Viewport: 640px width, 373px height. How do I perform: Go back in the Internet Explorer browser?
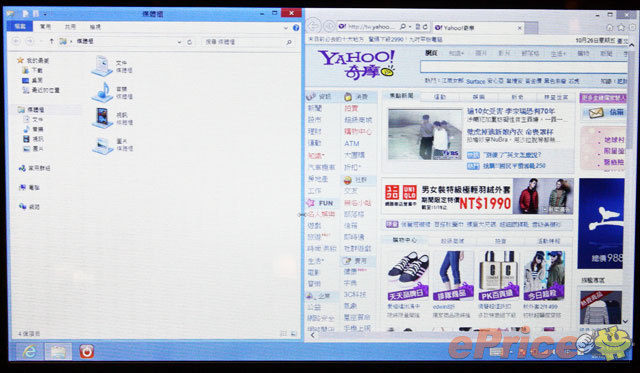pos(313,27)
